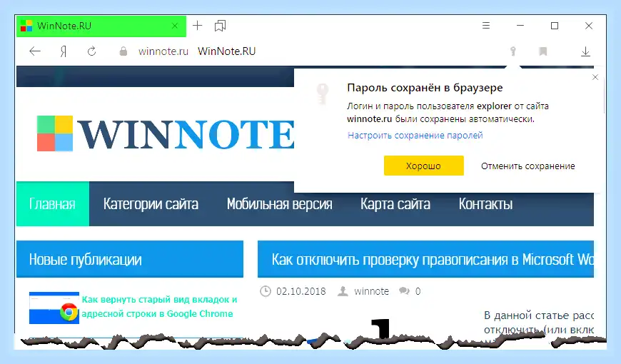
Task: Open the Tableau tabs overview icon
Action: click(x=220, y=26)
